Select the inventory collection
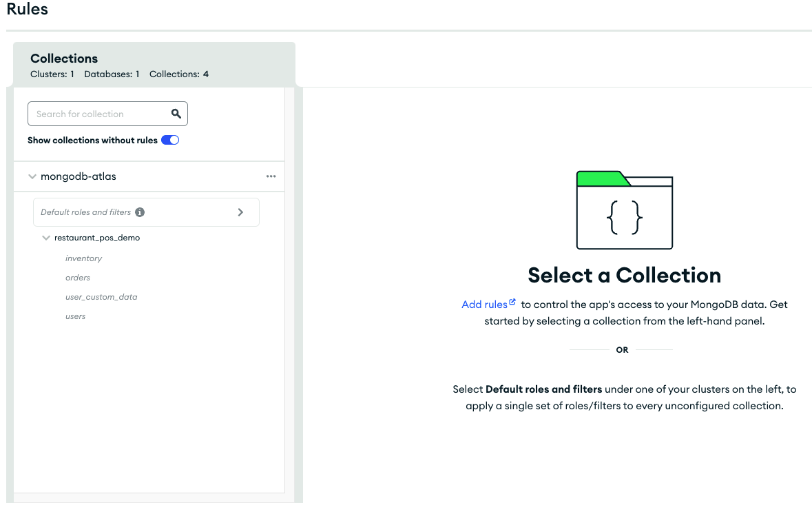 click(83, 258)
